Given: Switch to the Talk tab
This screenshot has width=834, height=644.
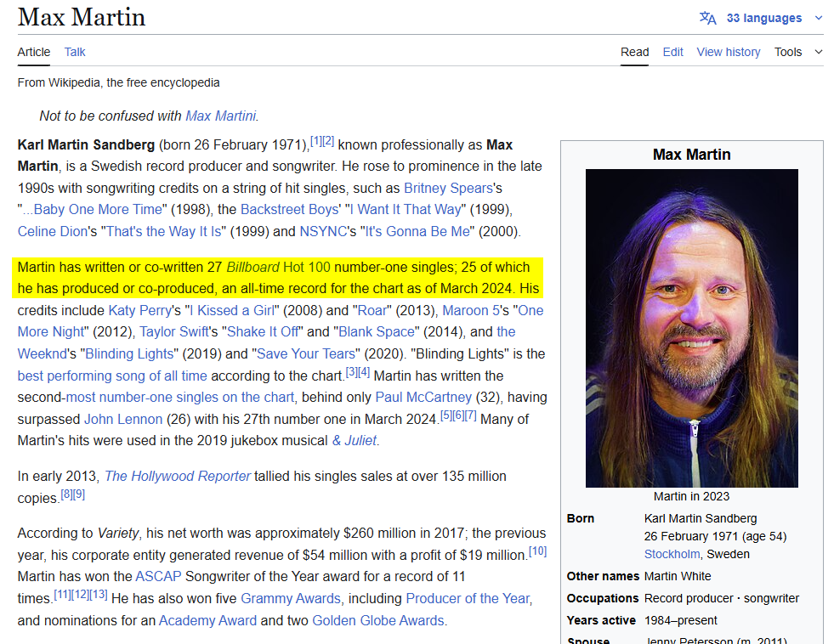Looking at the screenshot, I should tap(75, 52).
